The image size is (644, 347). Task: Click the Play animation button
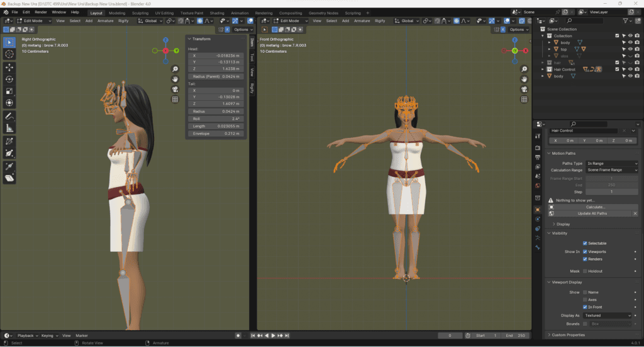coord(273,336)
